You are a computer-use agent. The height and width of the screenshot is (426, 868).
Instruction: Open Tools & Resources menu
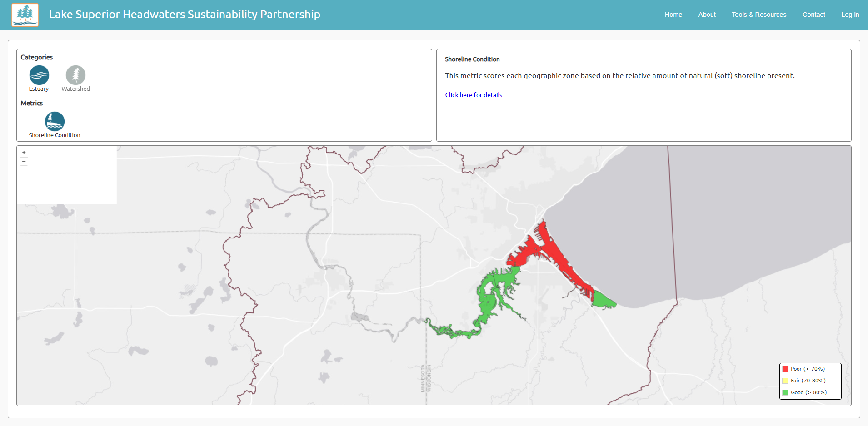tap(758, 15)
